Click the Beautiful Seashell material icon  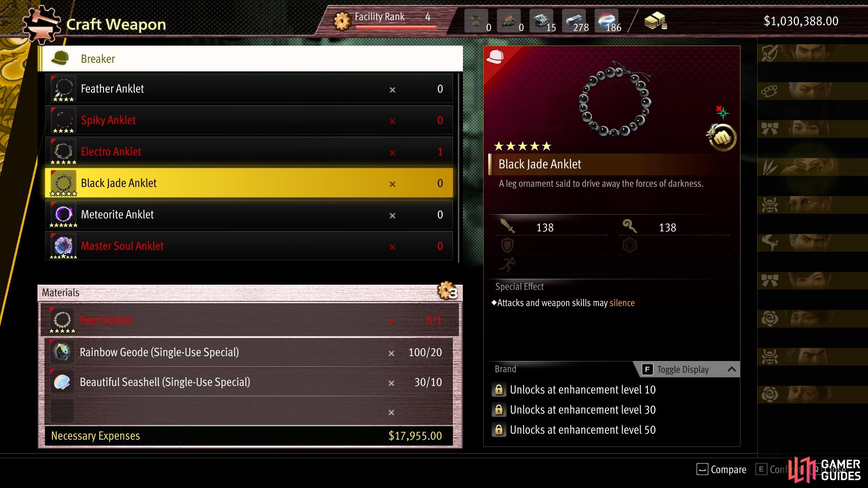(x=62, y=382)
